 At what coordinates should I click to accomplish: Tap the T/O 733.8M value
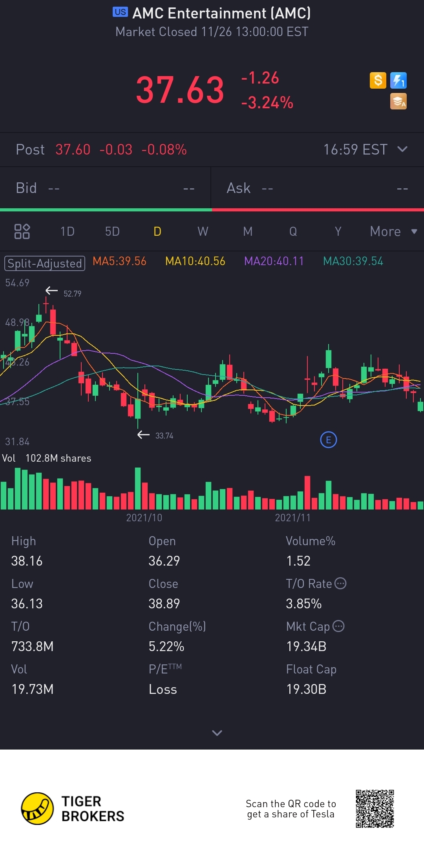pos(32,646)
